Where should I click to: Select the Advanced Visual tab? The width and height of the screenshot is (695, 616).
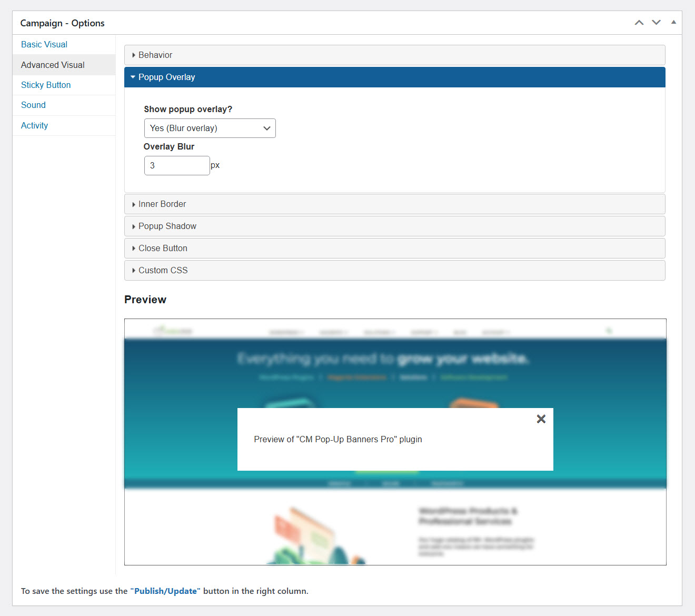64,65
